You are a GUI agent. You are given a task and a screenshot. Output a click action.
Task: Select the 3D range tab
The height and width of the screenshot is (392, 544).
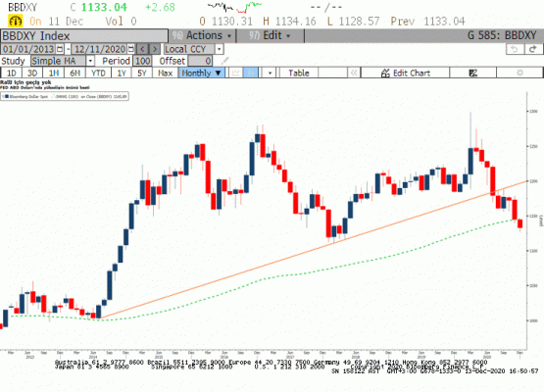click(32, 73)
